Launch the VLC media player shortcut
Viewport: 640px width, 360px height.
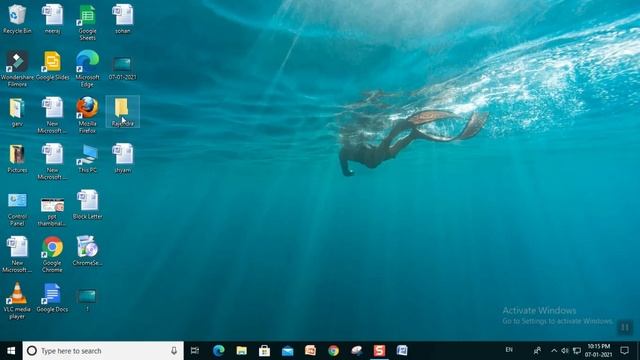point(17,301)
